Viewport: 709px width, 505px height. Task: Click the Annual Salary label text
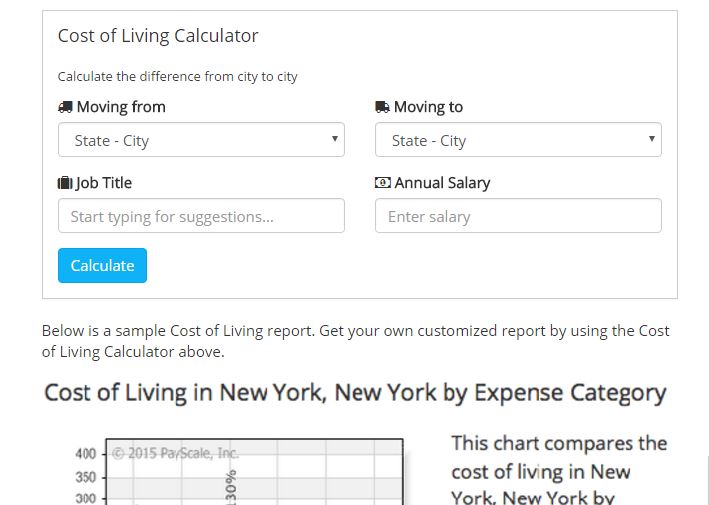click(x=442, y=183)
